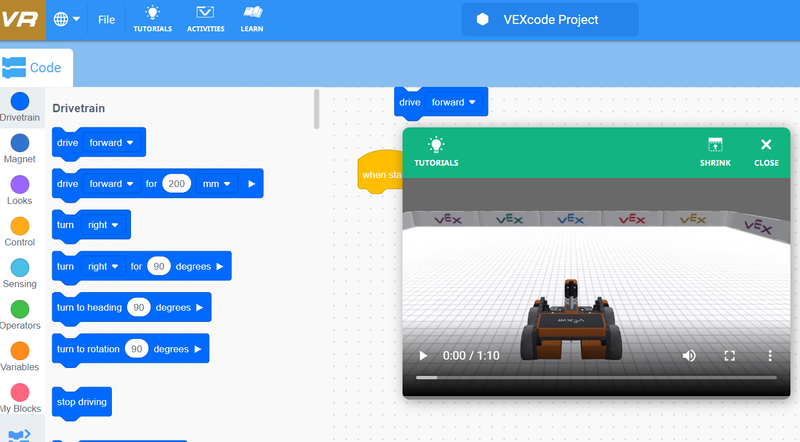The height and width of the screenshot is (442, 800).
Task: Open the globe language dropdown
Action: 67,20
